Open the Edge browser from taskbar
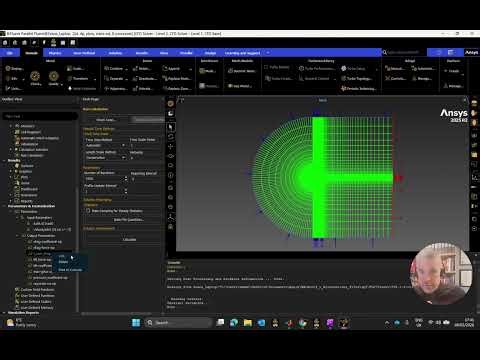The width and height of the screenshot is (480, 360). click(x=234, y=323)
